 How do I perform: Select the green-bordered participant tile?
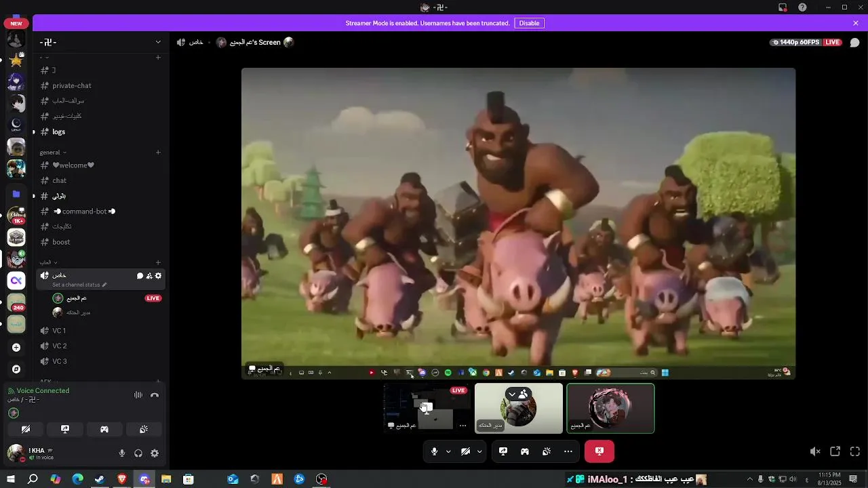click(x=610, y=408)
